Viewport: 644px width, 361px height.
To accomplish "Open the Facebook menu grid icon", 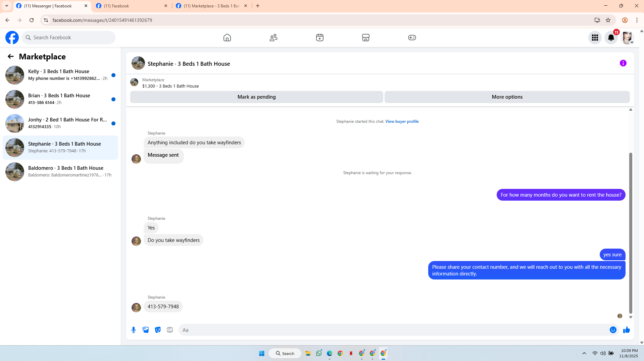I will (595, 38).
